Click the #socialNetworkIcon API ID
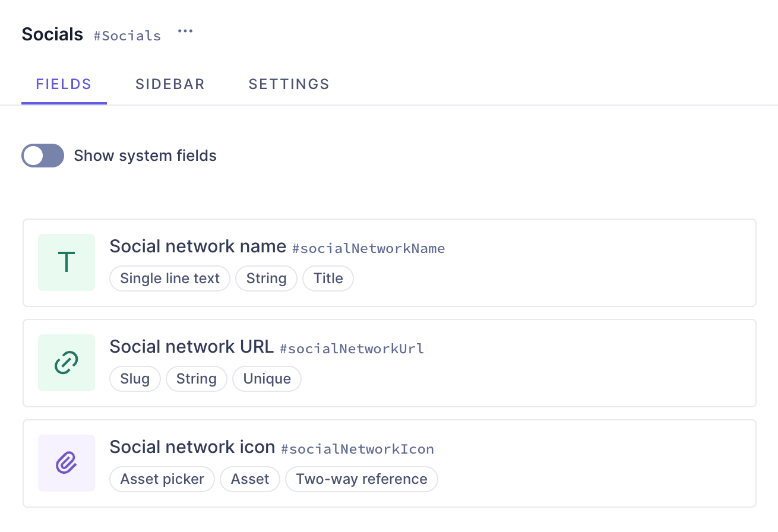Viewport: 778px width, 532px height. tap(357, 449)
